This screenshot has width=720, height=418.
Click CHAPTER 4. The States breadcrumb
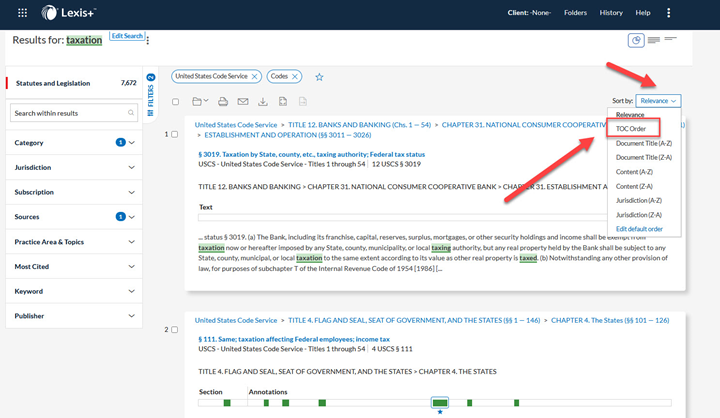(610, 320)
